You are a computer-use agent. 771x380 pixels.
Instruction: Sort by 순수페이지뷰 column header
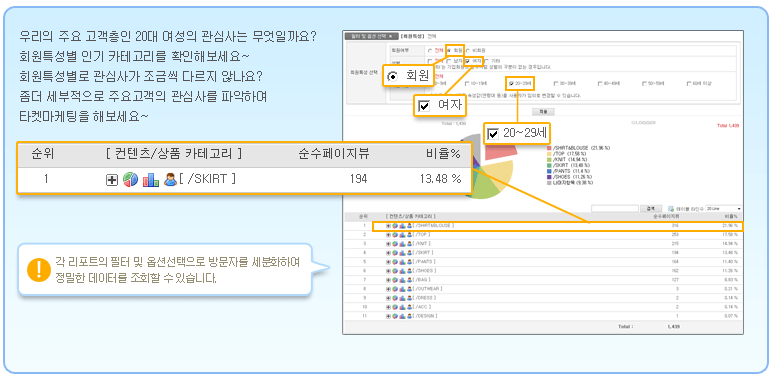coord(666,216)
